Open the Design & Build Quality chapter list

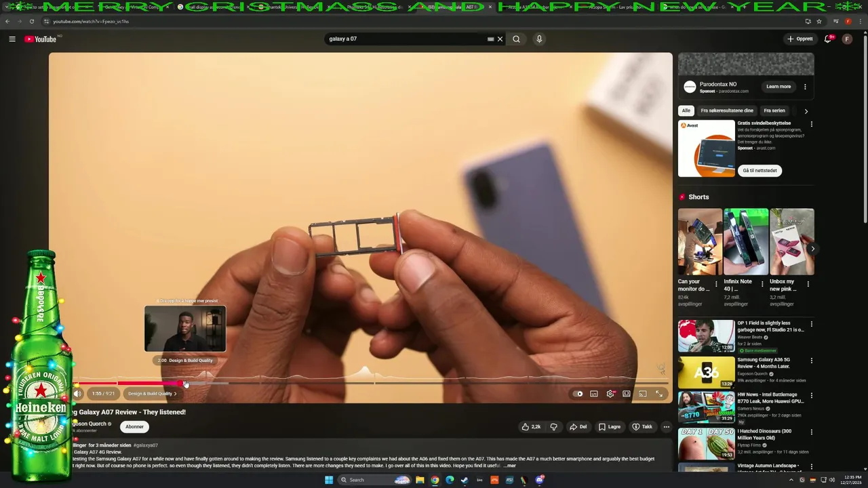pos(152,394)
